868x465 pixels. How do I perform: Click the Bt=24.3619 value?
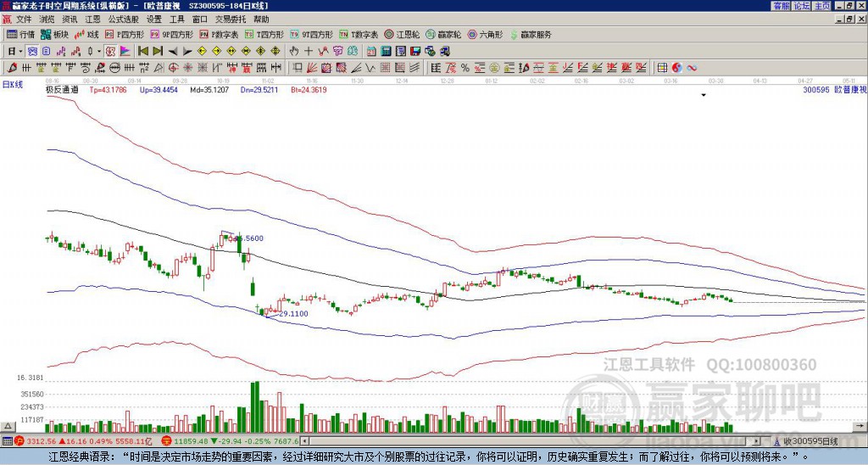309,89
